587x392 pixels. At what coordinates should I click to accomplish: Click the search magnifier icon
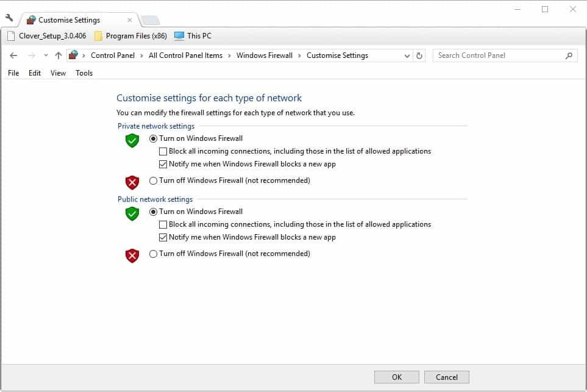pyautogui.click(x=569, y=55)
